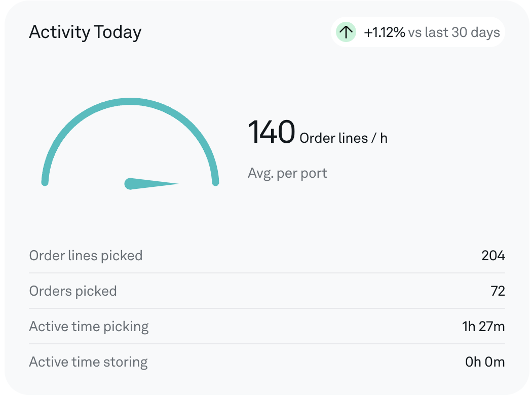Image resolution: width=532 pixels, height=400 pixels.
Task: Click the Order lines / h label
Action: 344,138
